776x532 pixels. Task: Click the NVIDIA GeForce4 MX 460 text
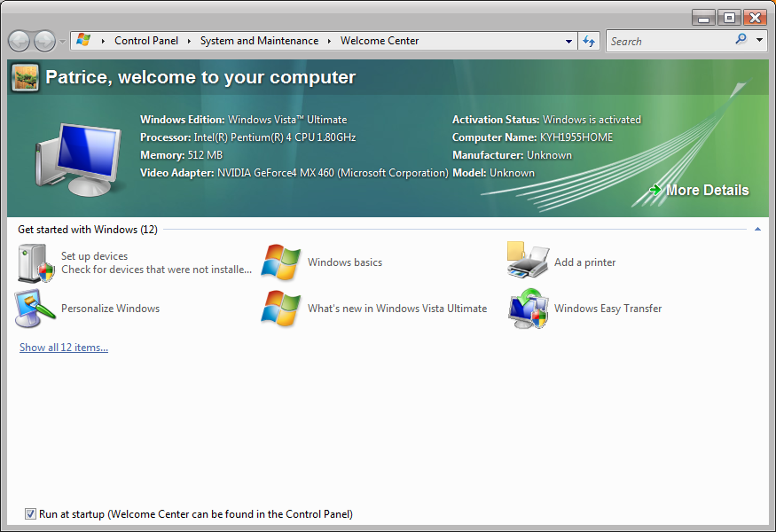(276, 173)
